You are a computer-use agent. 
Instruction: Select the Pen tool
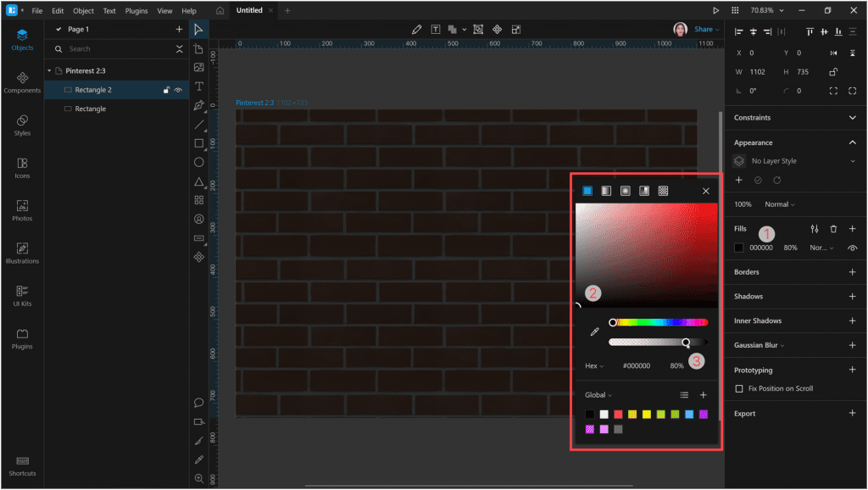[198, 105]
